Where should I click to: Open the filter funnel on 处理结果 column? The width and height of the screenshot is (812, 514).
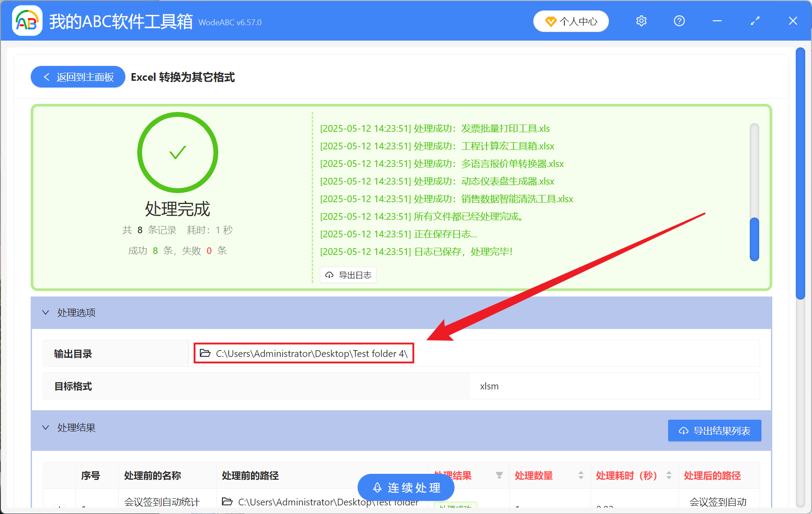coord(500,475)
